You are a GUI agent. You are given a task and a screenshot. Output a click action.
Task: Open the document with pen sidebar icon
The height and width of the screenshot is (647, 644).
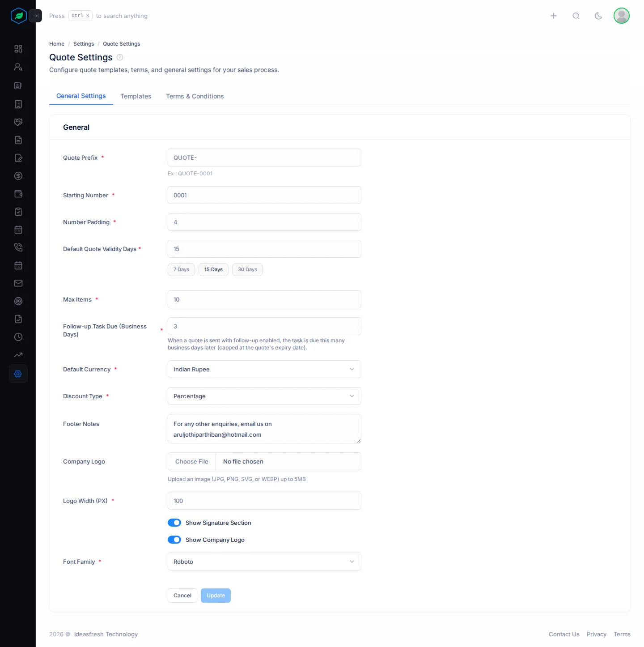[x=18, y=158]
